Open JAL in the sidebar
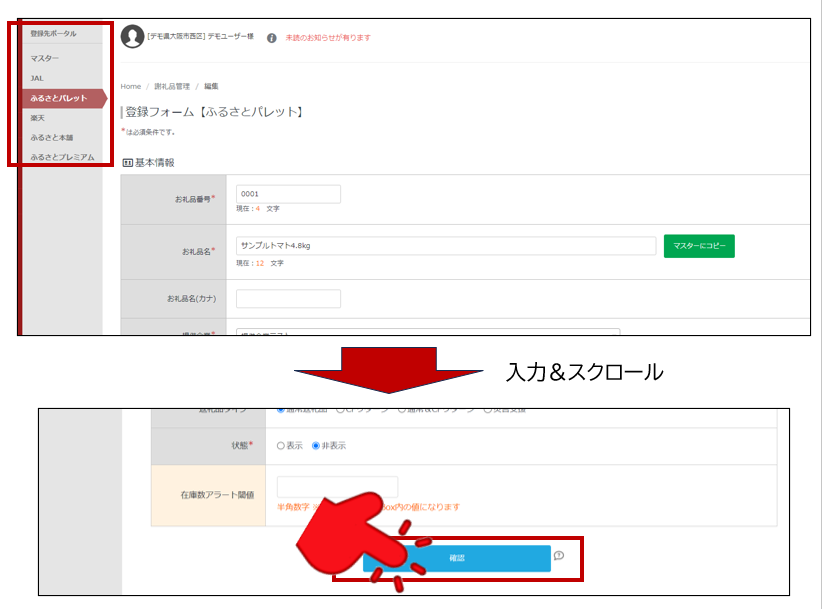Screen dimensions: 822x609 pyautogui.click(x=37, y=78)
